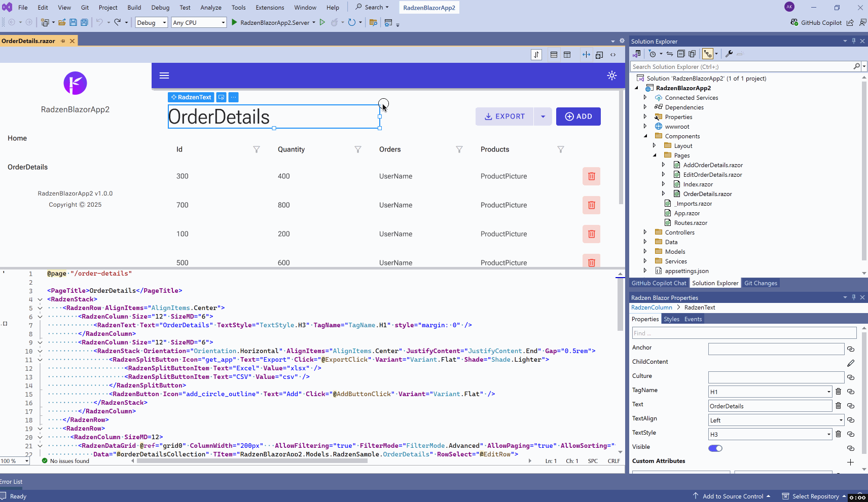868x502 pixels.
Task: Switch to the Events tab in properties
Action: (693, 319)
